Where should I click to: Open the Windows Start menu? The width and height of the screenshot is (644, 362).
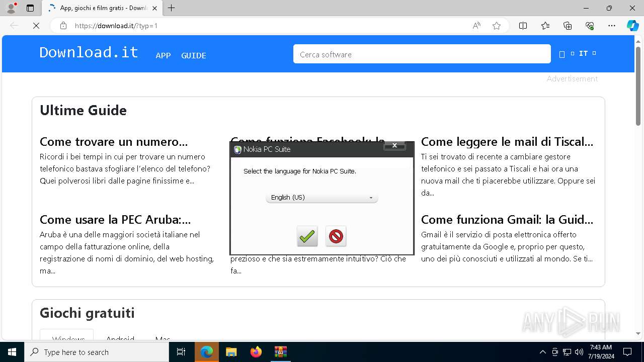click(x=12, y=352)
